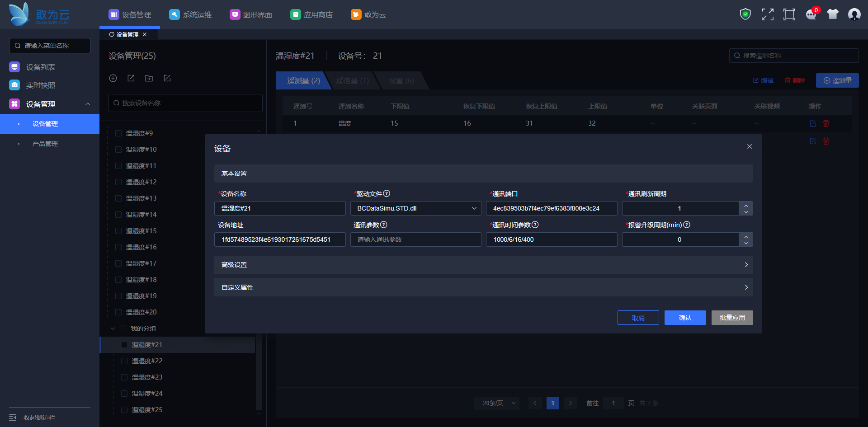Toggle fullscreen with the expand arrows icon

[x=767, y=14]
